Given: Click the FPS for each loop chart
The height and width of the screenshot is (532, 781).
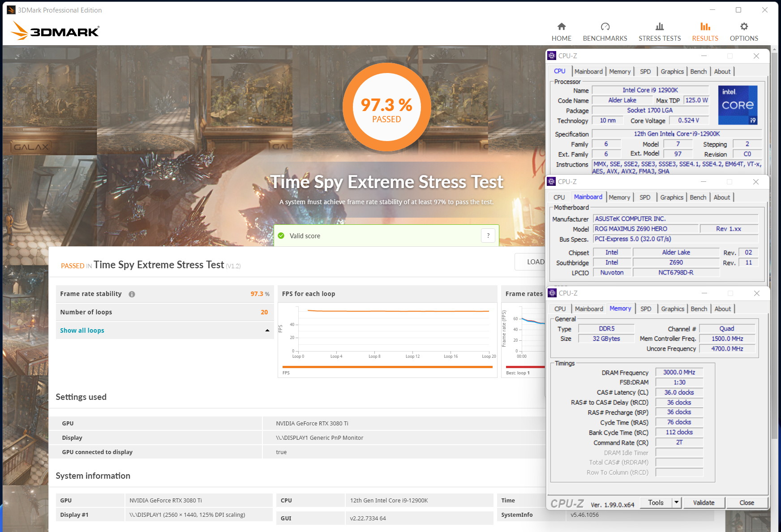Looking at the screenshot, I should 387,339.
